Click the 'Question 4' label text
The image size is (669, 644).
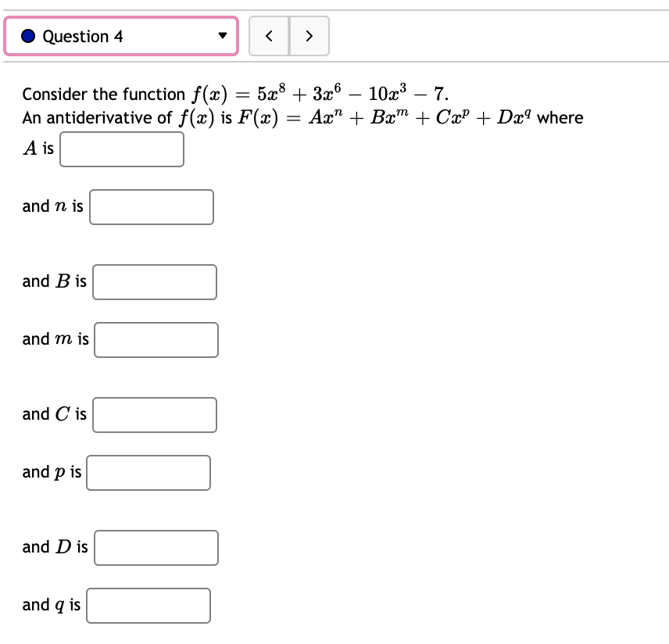[x=83, y=36]
